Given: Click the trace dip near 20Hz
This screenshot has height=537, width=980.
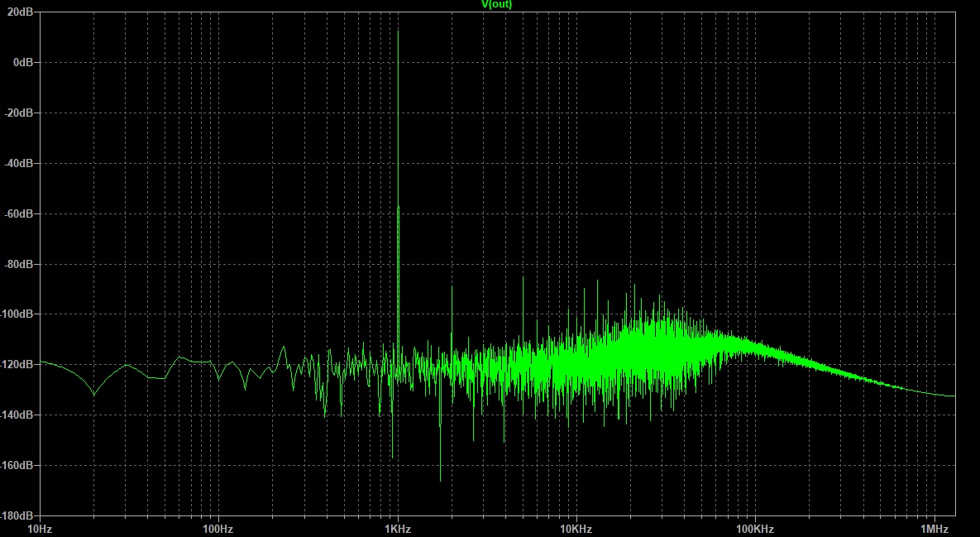Looking at the screenshot, I should tap(93, 395).
